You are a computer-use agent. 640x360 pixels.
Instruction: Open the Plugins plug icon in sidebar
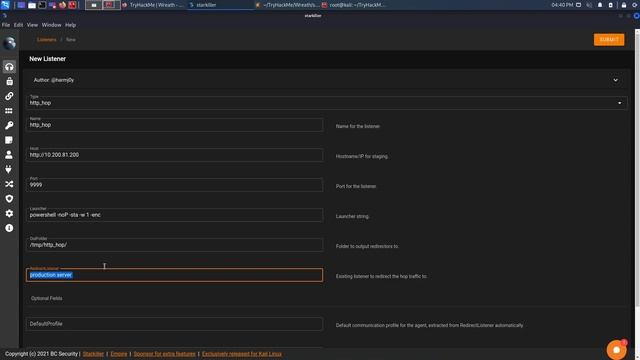tap(9, 169)
